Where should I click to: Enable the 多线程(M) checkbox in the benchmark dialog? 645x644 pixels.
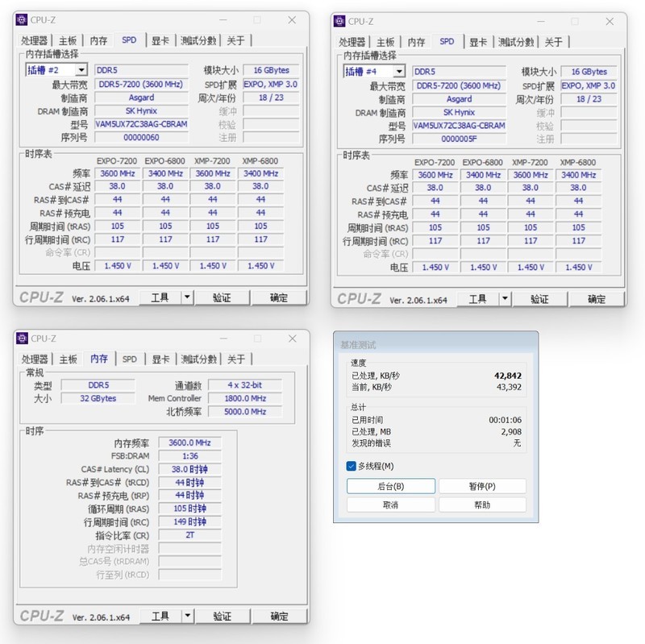350,466
